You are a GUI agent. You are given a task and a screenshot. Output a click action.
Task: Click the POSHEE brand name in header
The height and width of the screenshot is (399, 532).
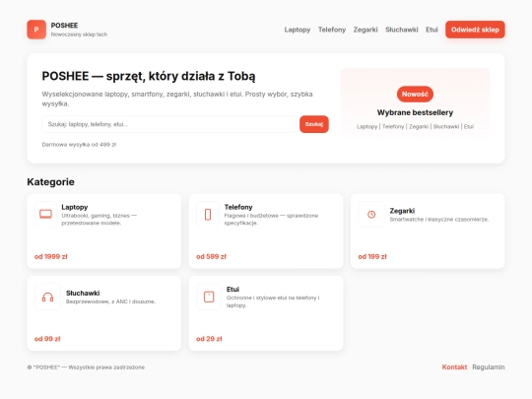64,26
